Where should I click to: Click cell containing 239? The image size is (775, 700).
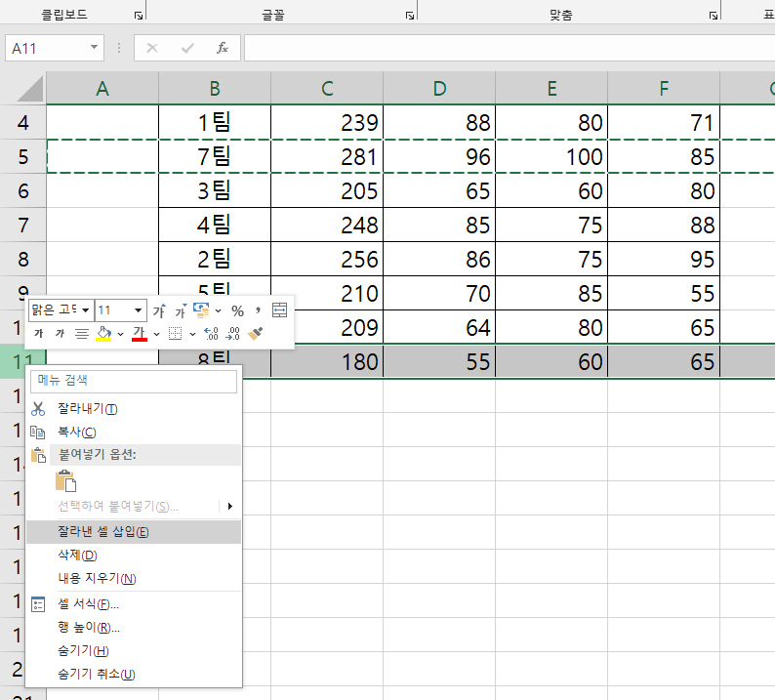pyautogui.click(x=327, y=123)
